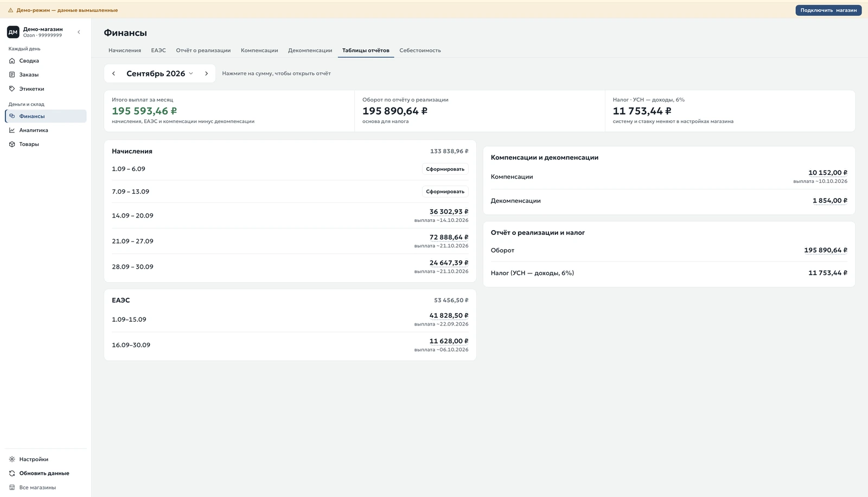Open the 36 302,93 ₽ accrual report
Screen dimensions: 868x497
(x=449, y=212)
